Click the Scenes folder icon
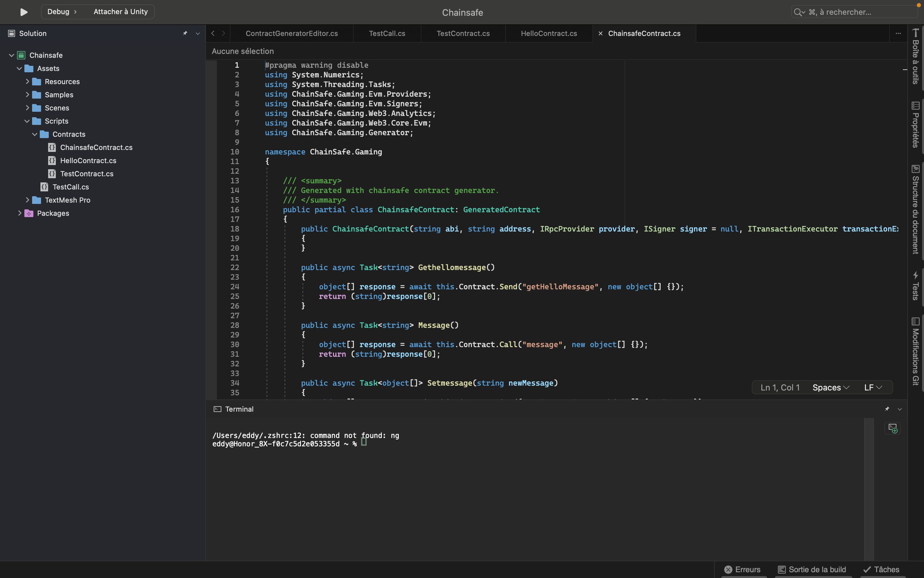The width and height of the screenshot is (924, 578). [x=37, y=108]
